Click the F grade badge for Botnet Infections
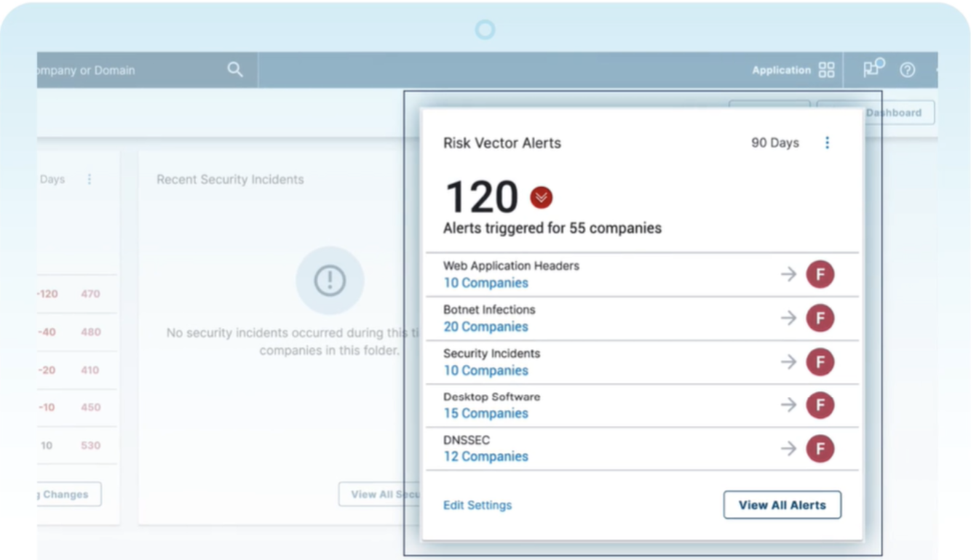Screen dimensions: 971x560 tap(820, 318)
